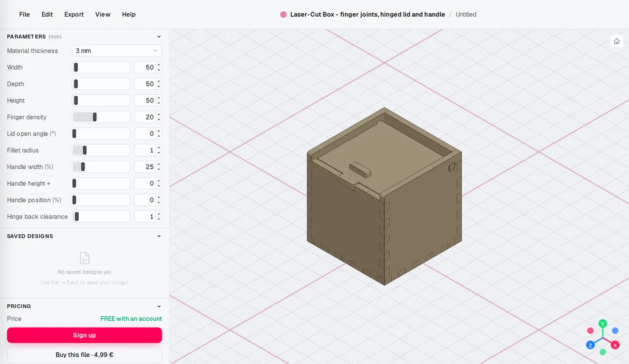Click the Width value stepper arrows
This screenshot has height=364, width=629.
tap(159, 67)
